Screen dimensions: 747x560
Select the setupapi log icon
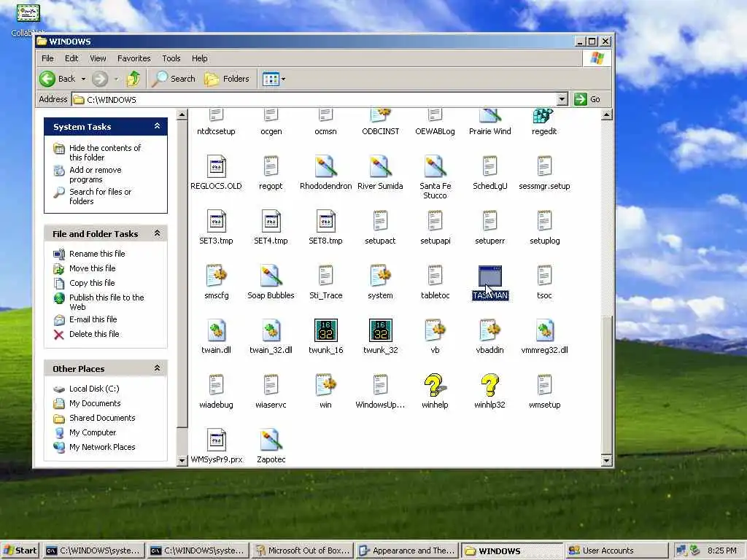[435, 222]
